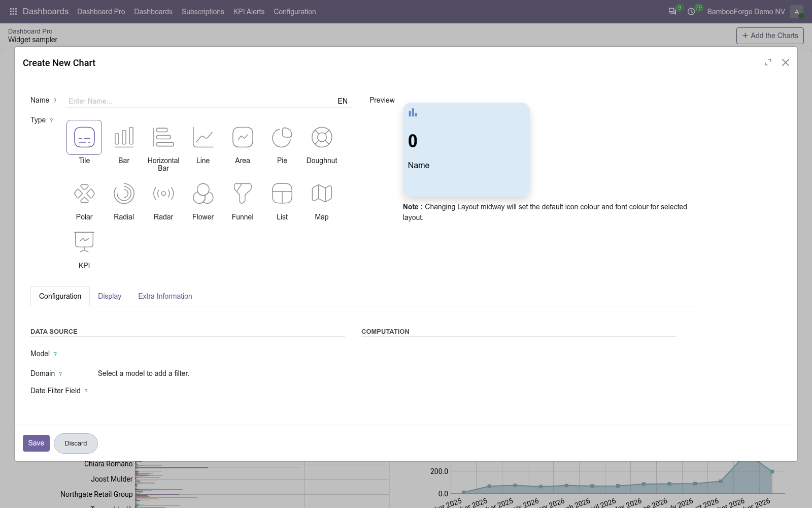
Task: Open the user avatar menu
Action: [797, 12]
